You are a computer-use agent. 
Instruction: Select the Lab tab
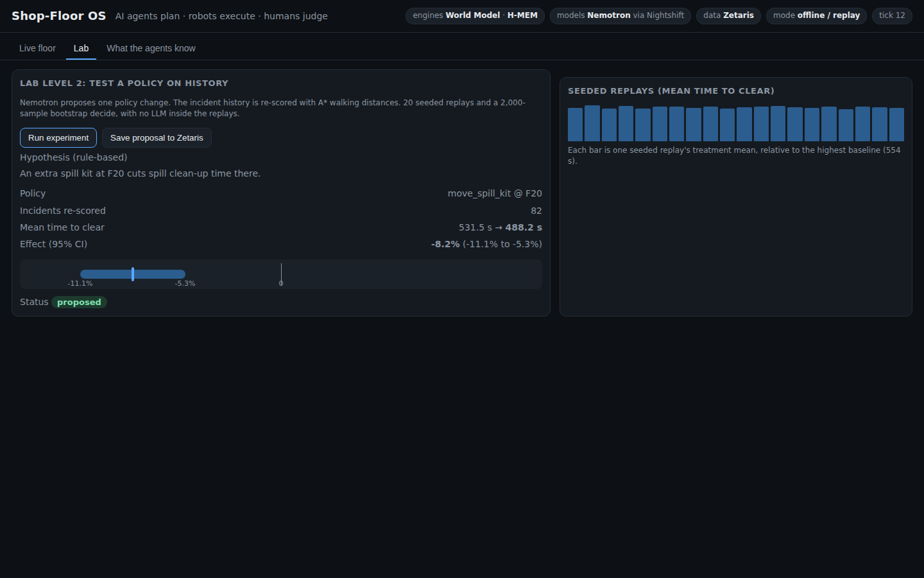tap(81, 48)
